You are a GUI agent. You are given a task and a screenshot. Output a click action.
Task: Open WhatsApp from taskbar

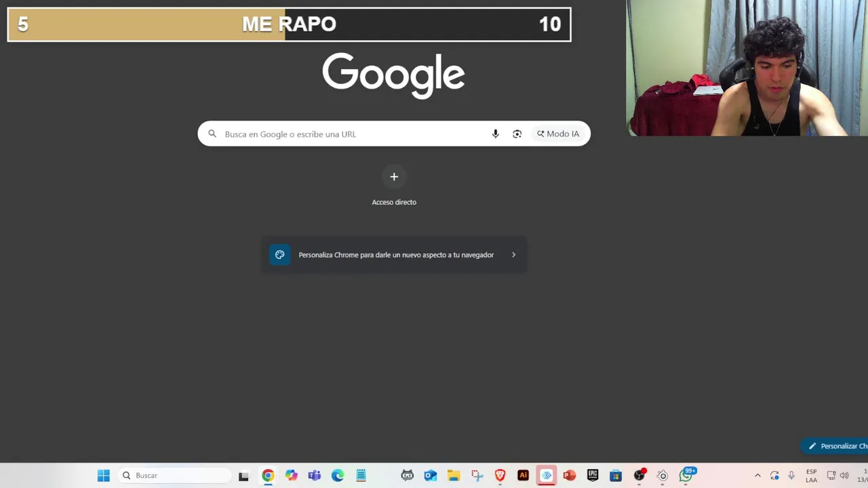tap(686, 476)
